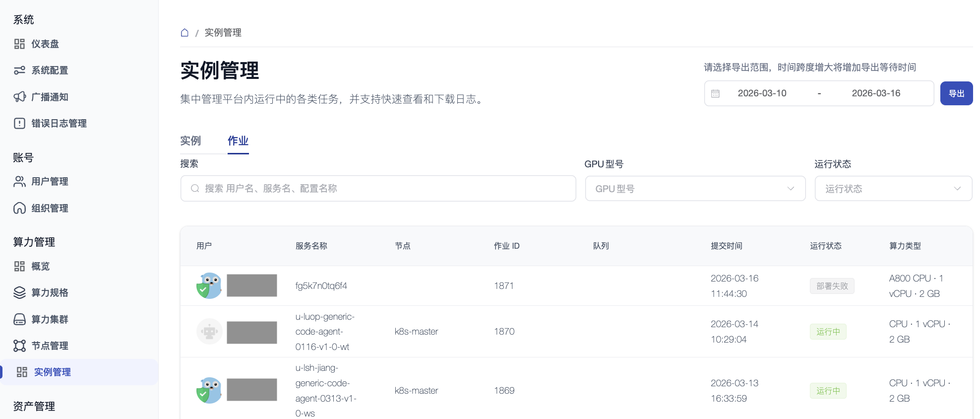Switch to the 实例 tab

click(190, 141)
